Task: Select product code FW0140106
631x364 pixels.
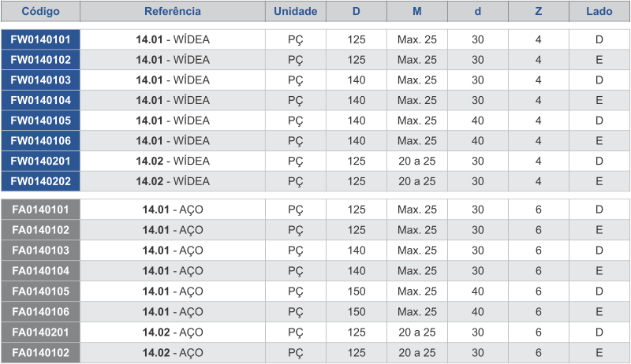Action: [41, 140]
